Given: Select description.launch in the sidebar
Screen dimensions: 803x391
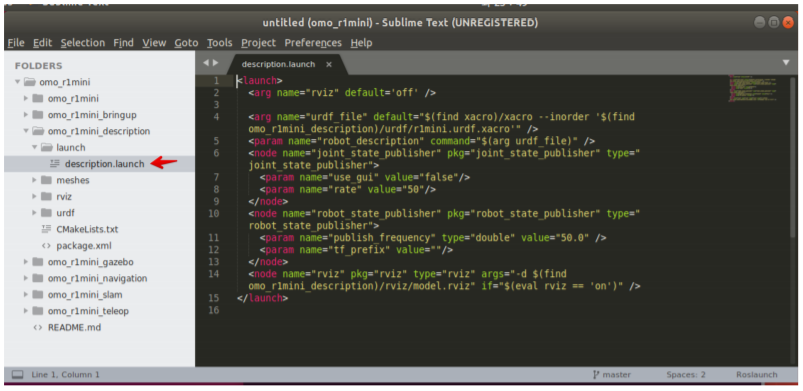Looking at the screenshot, I should coord(104,164).
